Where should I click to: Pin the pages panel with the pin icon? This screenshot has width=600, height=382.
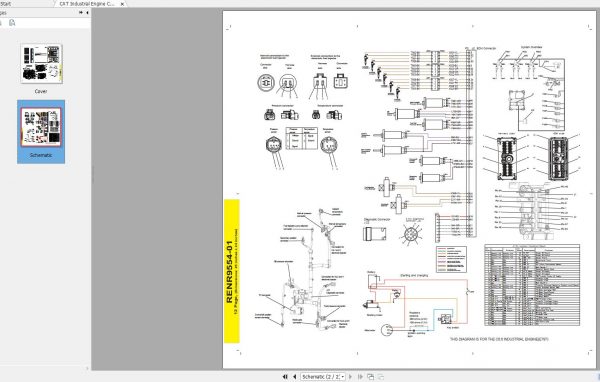(80, 13)
